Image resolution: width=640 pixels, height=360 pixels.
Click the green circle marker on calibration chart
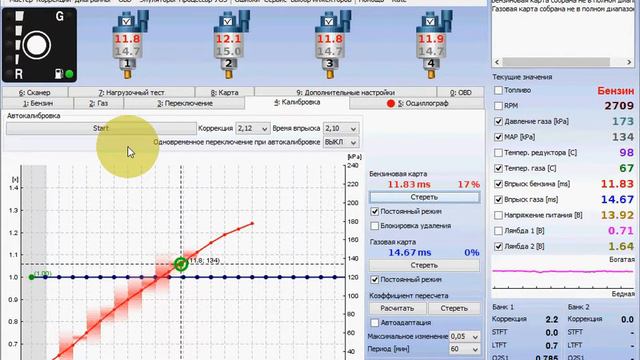181,264
